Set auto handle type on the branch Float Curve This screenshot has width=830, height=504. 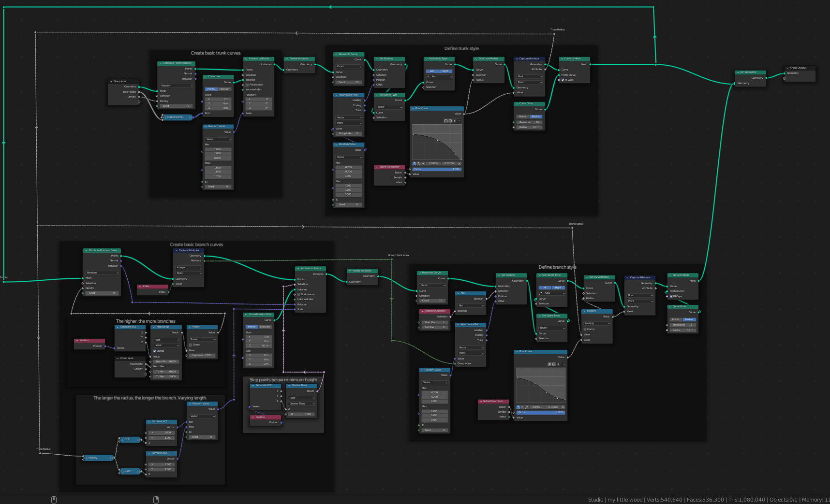518,407
